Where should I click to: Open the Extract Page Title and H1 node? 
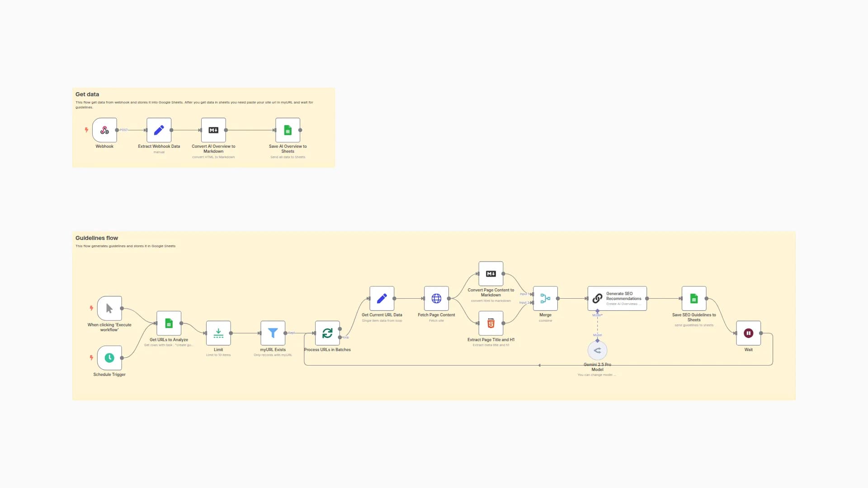[x=491, y=323]
